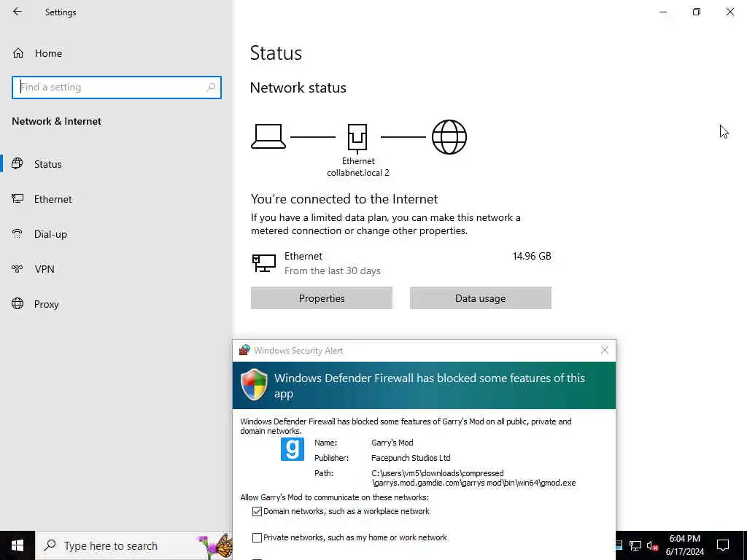Open the notification center icon
Image resolution: width=747 pixels, height=560 pixels.
coord(723,545)
